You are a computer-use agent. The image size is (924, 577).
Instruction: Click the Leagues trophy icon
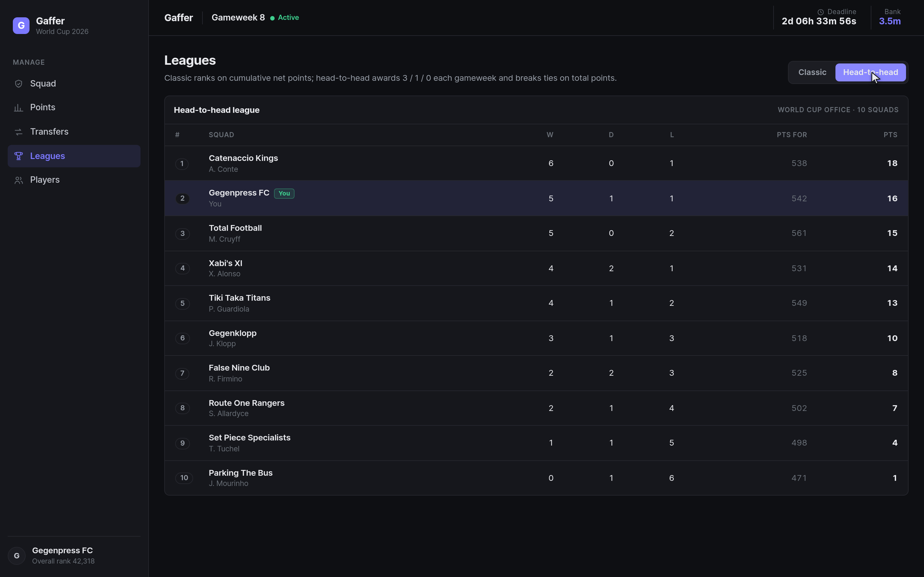18,156
